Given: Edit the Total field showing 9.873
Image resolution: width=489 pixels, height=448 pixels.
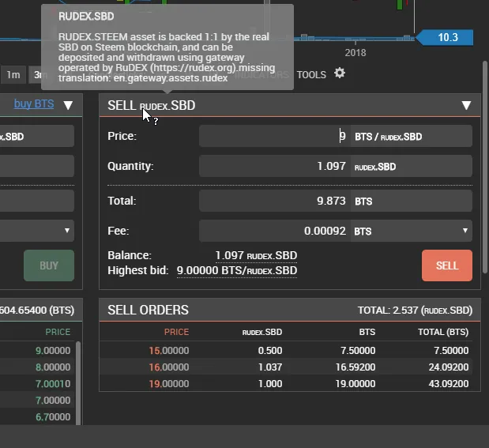Looking at the screenshot, I should coord(274,201).
